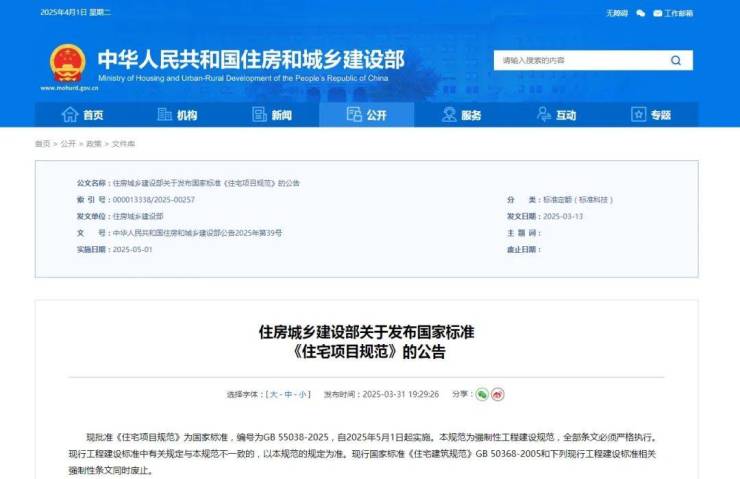Go to 首页 in breadcrumb

pyautogui.click(x=42, y=143)
